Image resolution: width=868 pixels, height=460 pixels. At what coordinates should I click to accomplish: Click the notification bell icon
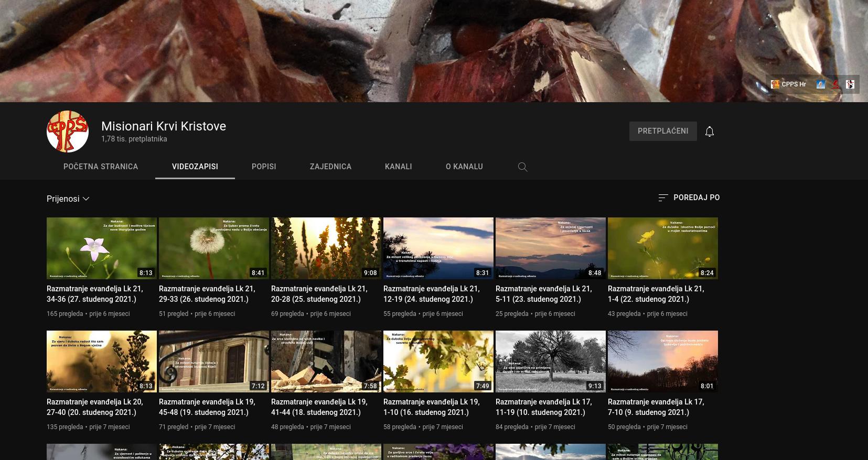coord(710,132)
